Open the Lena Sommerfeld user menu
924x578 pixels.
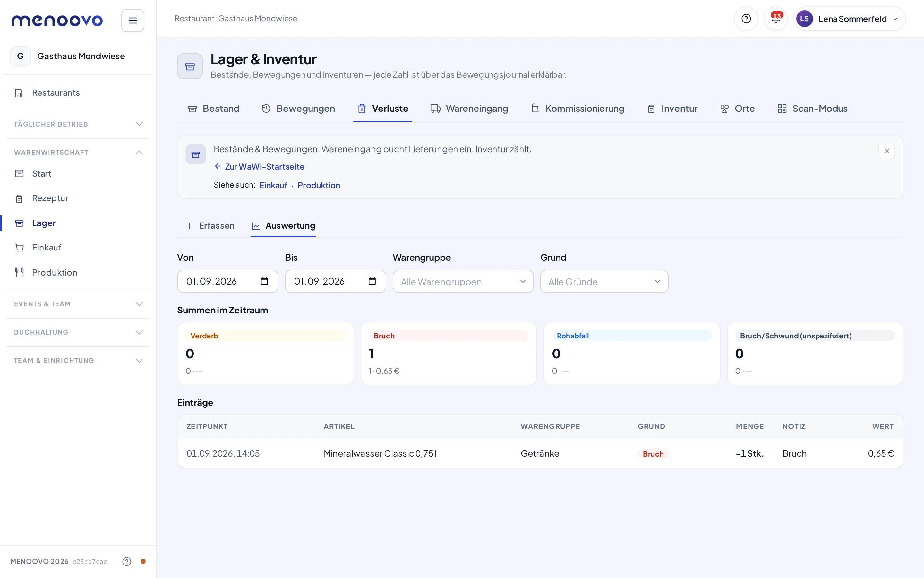[x=849, y=19]
